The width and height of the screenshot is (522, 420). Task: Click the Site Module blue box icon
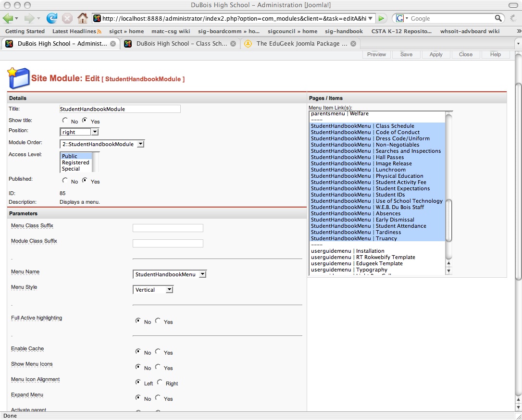pyautogui.click(x=18, y=78)
